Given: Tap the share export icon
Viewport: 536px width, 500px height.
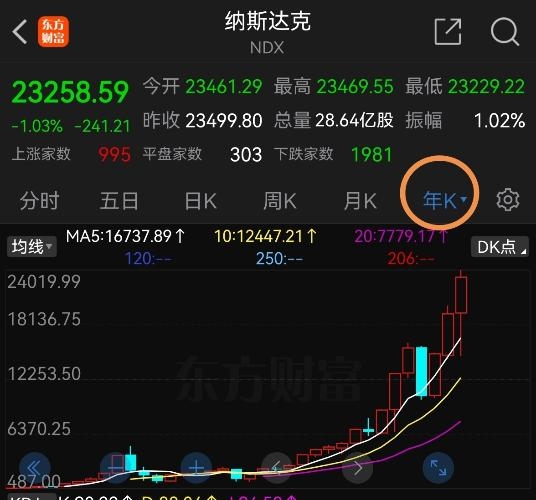Looking at the screenshot, I should (448, 32).
